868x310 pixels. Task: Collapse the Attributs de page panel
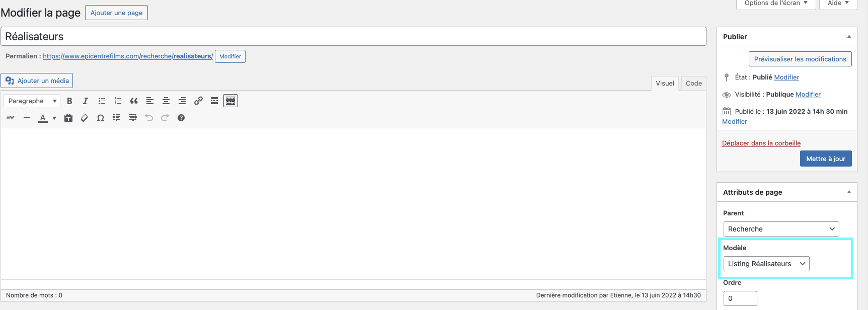849,192
